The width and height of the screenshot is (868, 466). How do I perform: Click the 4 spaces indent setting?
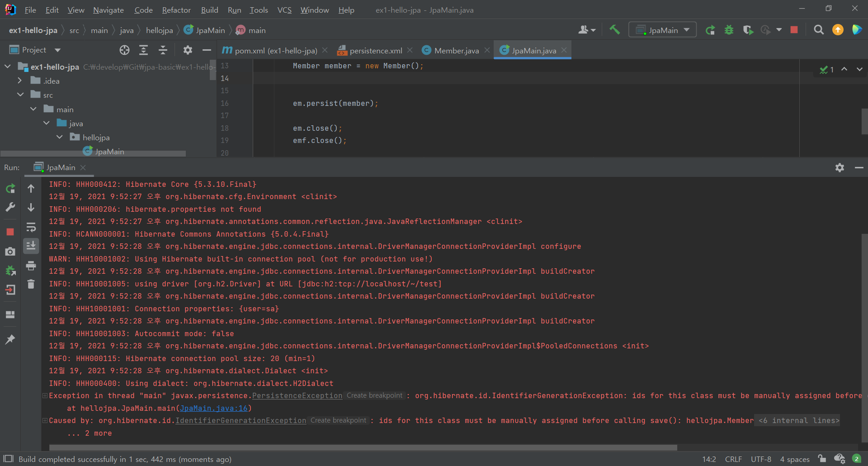794,459
